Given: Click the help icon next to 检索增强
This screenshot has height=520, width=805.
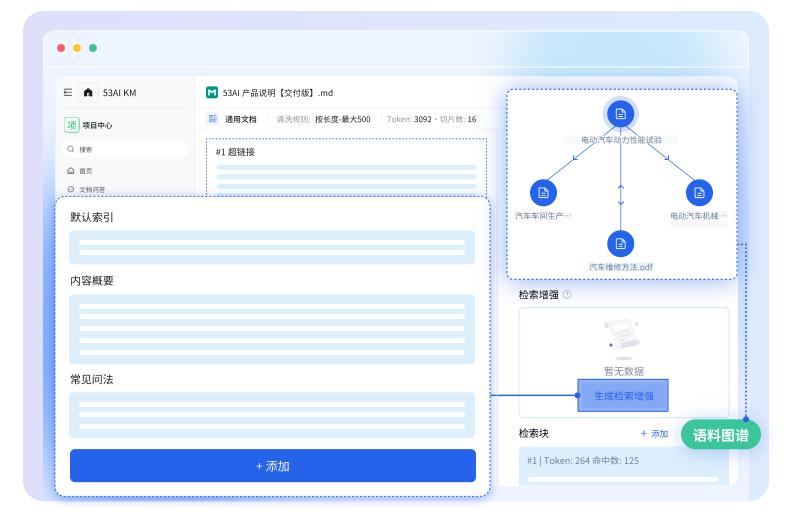Looking at the screenshot, I should coord(567,295).
